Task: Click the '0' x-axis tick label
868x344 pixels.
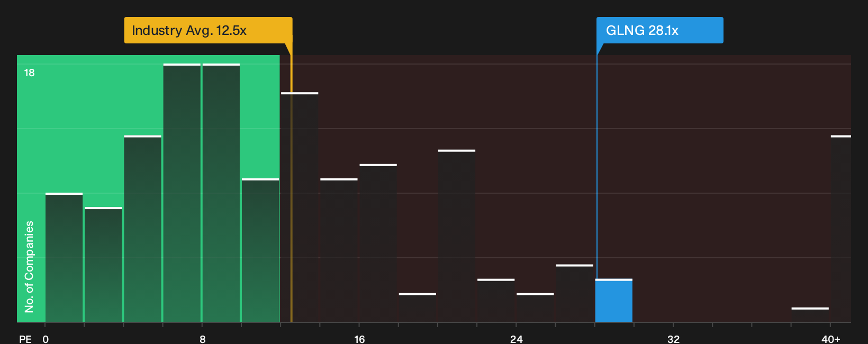Action: pyautogui.click(x=46, y=339)
